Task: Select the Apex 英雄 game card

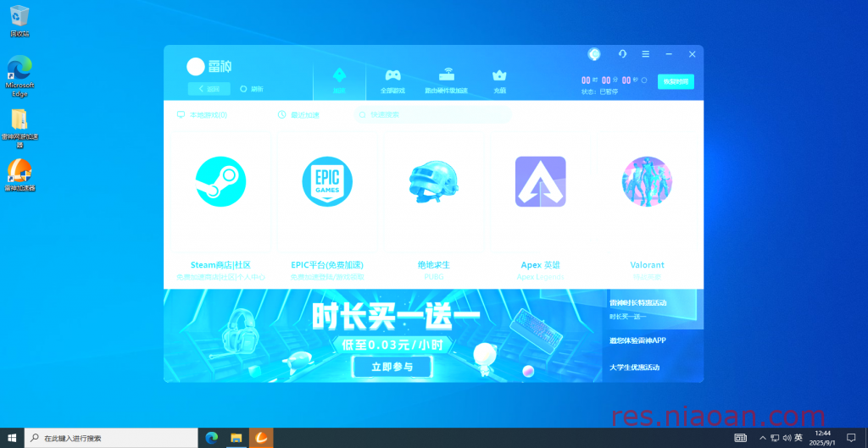Action: pyautogui.click(x=540, y=206)
